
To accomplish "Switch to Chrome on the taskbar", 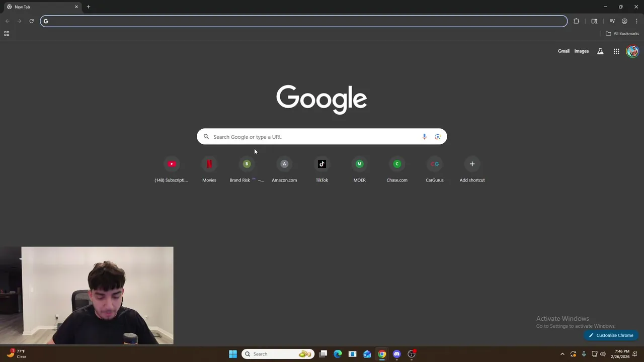I will coord(382,354).
